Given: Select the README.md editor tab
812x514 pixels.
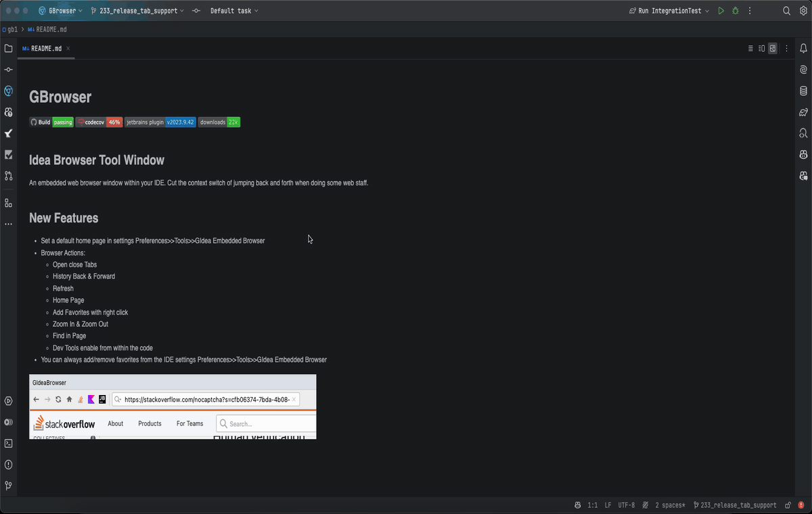Looking at the screenshot, I should tap(46, 49).
